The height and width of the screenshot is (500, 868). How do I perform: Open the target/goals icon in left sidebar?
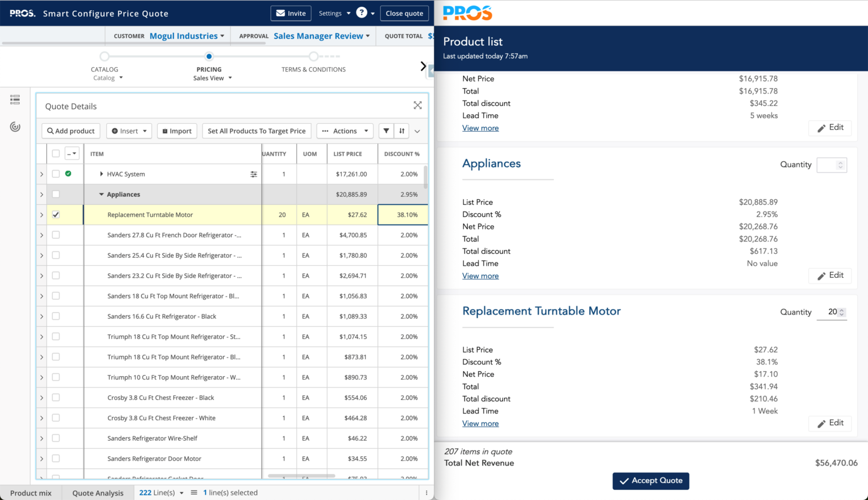[15, 126]
